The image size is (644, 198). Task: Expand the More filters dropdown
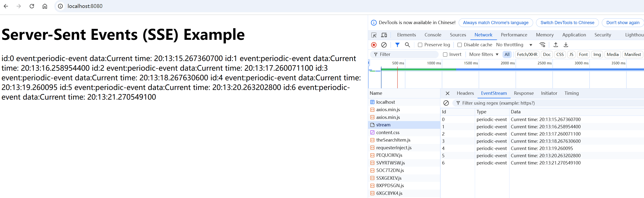[x=483, y=55]
